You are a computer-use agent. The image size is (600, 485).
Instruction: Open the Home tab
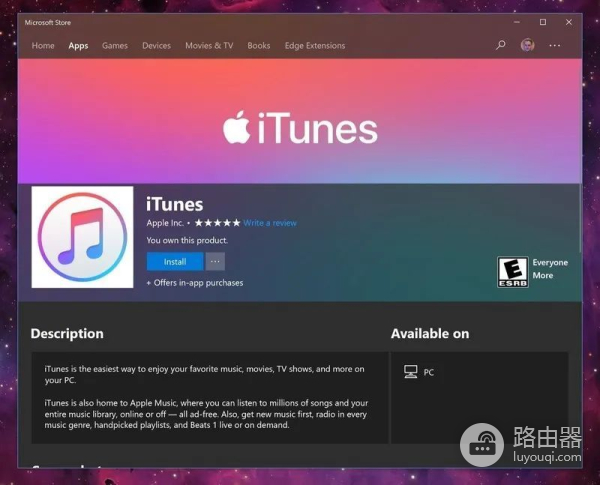43,46
